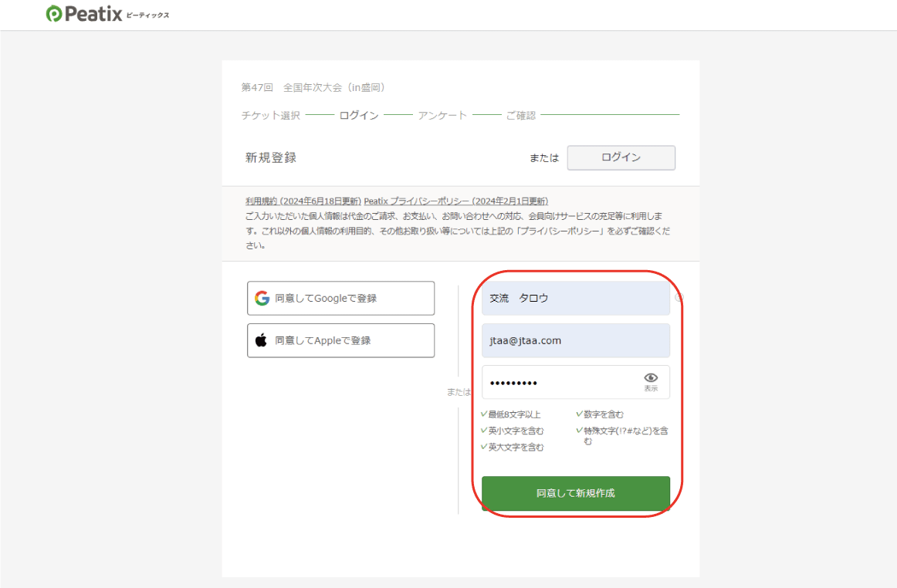Select the ご確認 step
897x588 pixels.
[520, 115]
